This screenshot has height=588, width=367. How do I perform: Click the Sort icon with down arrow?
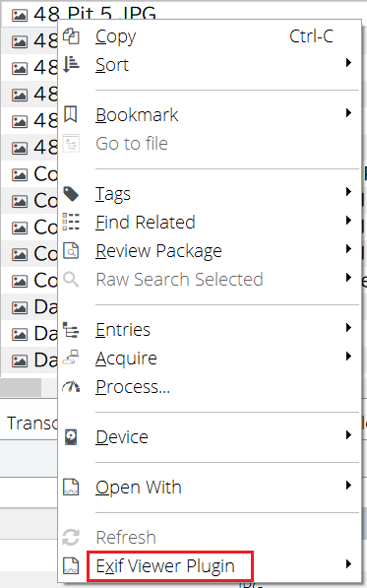tap(71, 64)
